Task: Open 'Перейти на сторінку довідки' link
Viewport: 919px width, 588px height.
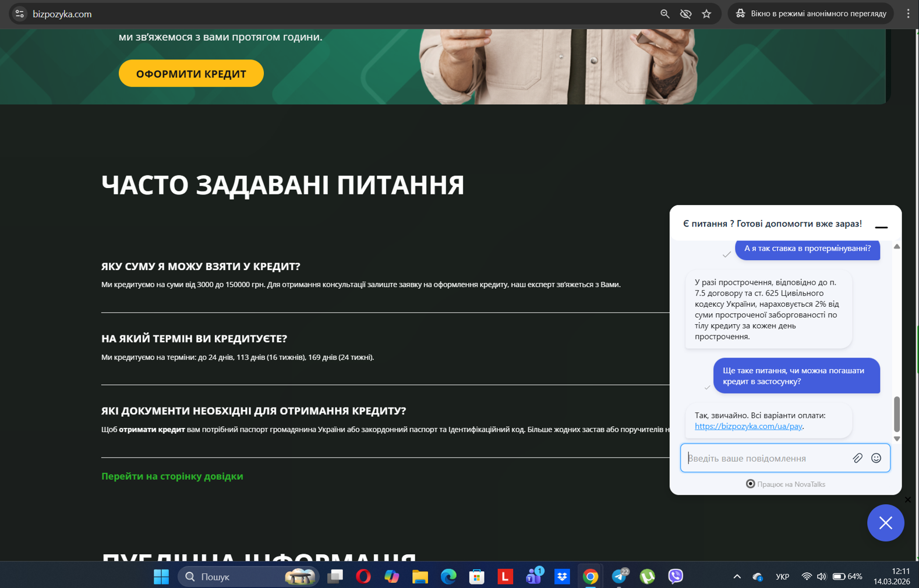Action: pos(172,476)
